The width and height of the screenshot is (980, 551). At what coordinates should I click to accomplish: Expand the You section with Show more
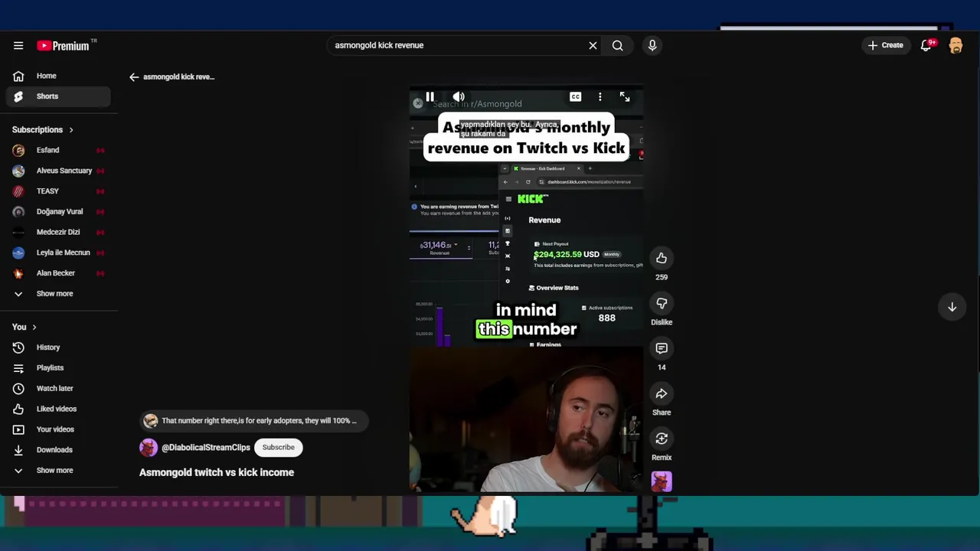(x=58, y=471)
